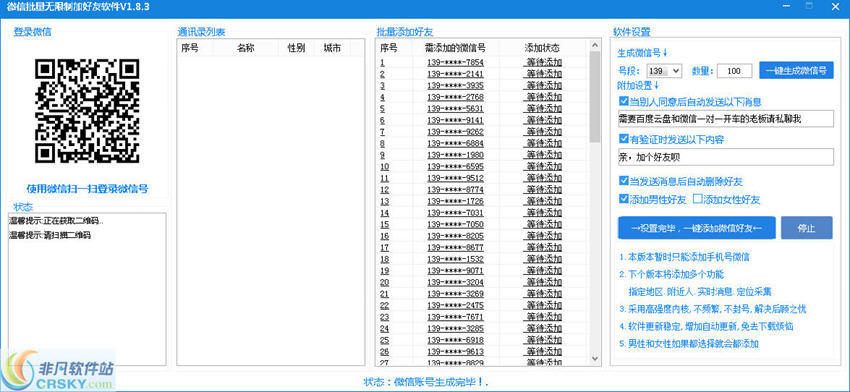Select number 139-****-1980 in row 9
Screen dimensions: 850x392
coord(455,155)
